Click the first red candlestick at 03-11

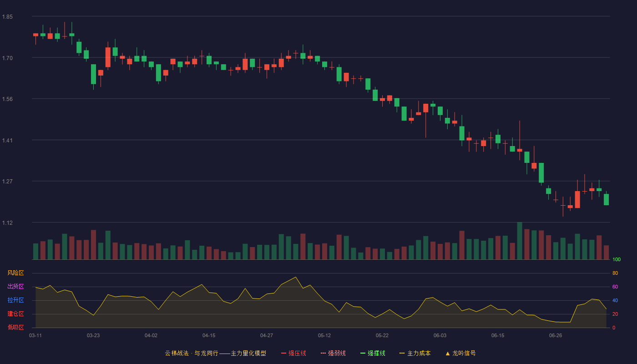pos(35,35)
